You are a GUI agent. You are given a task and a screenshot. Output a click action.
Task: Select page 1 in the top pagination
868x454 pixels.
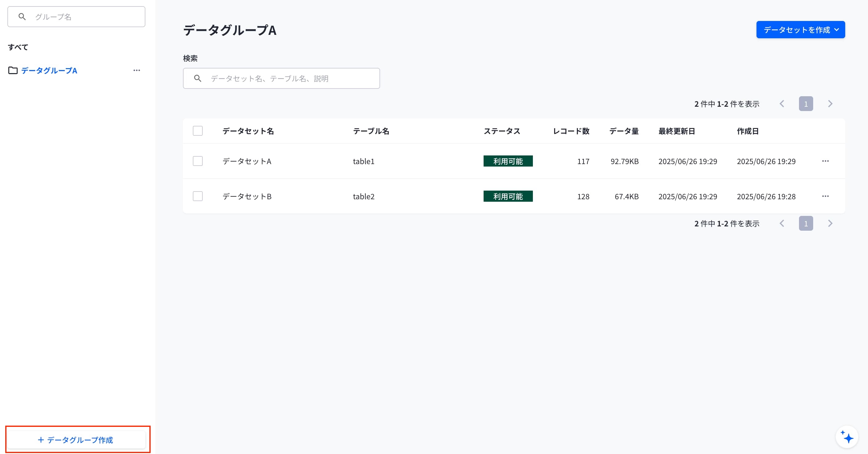pyautogui.click(x=806, y=104)
